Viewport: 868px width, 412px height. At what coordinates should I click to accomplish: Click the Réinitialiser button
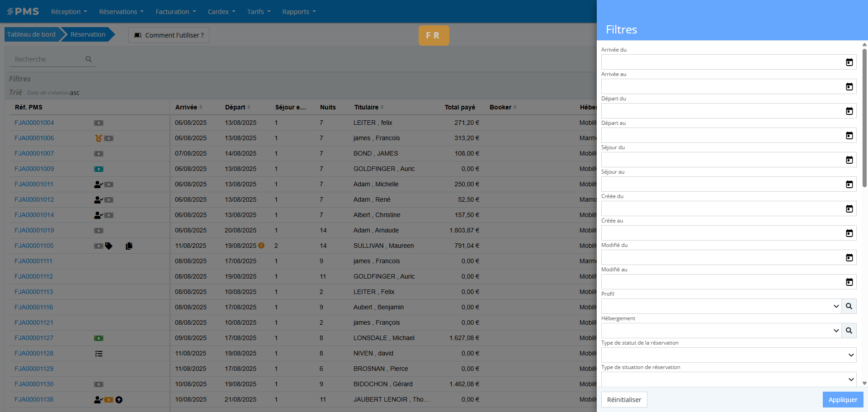[x=624, y=400]
